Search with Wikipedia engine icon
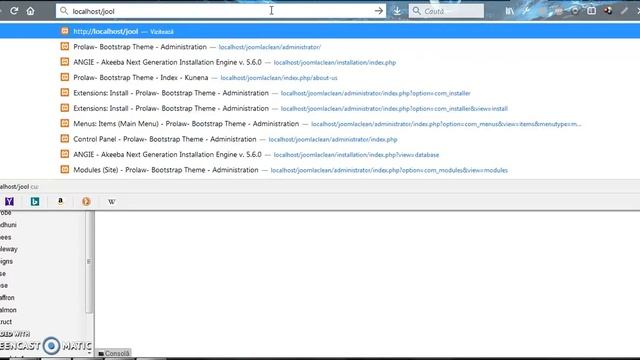The width and height of the screenshot is (640, 360). pyautogui.click(x=111, y=201)
